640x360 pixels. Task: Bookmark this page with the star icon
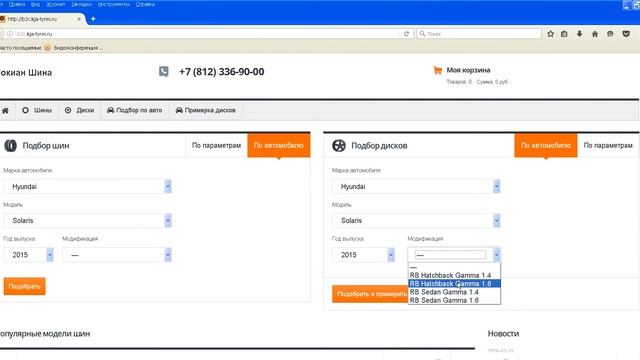click(x=550, y=34)
